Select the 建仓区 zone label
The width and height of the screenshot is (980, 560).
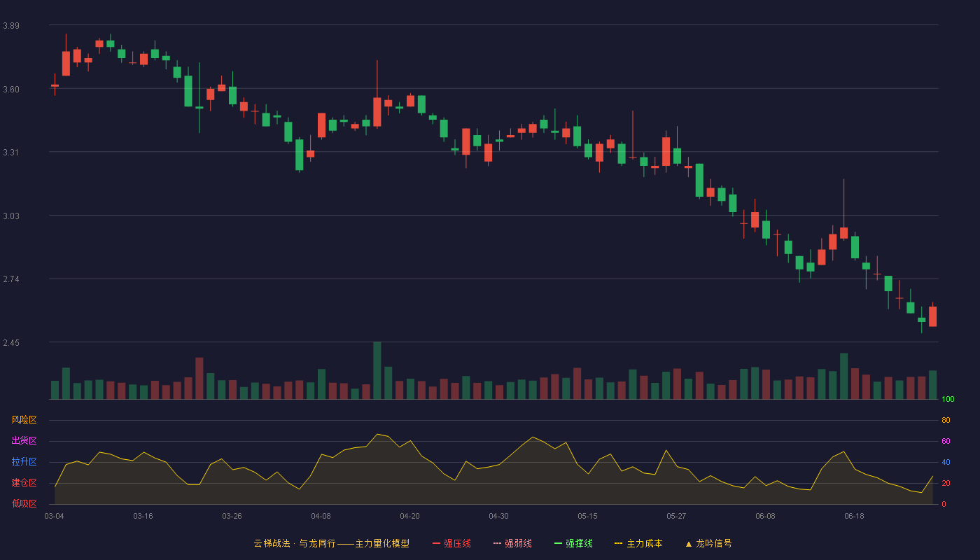[24, 483]
